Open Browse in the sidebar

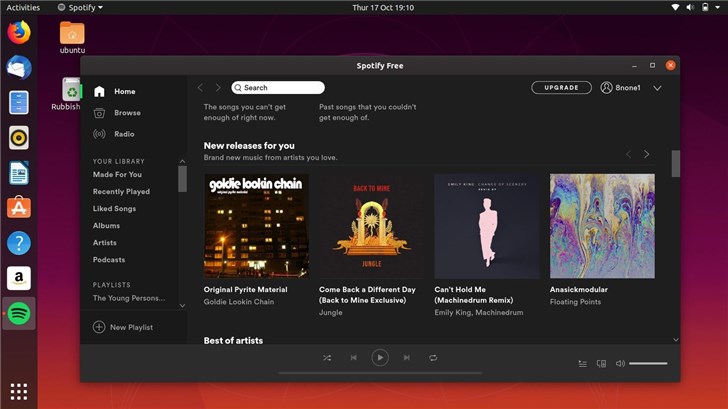point(127,113)
